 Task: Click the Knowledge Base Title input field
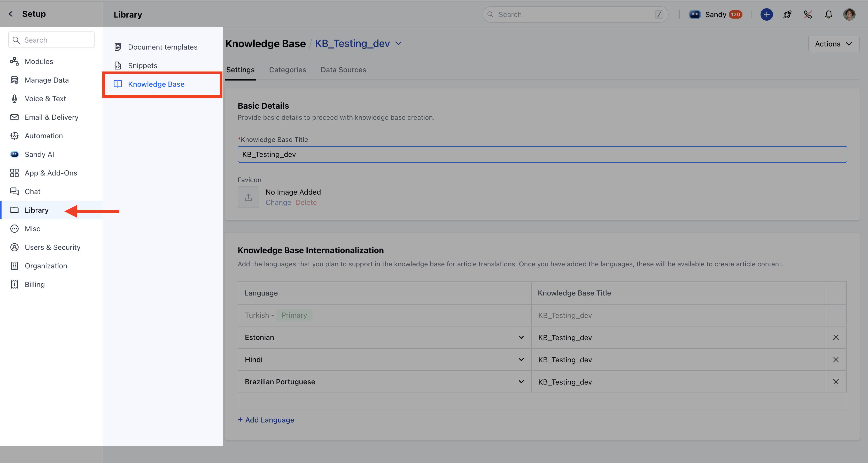click(x=542, y=154)
